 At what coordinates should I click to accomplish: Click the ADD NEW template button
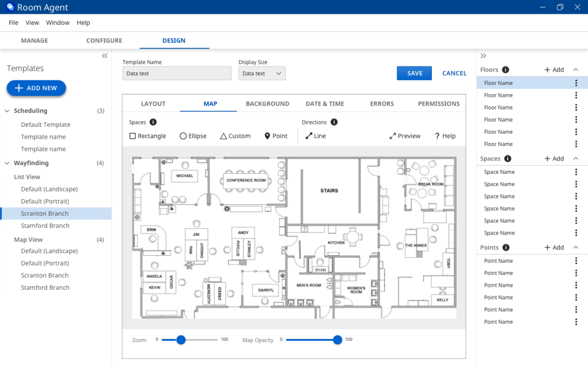pos(36,88)
